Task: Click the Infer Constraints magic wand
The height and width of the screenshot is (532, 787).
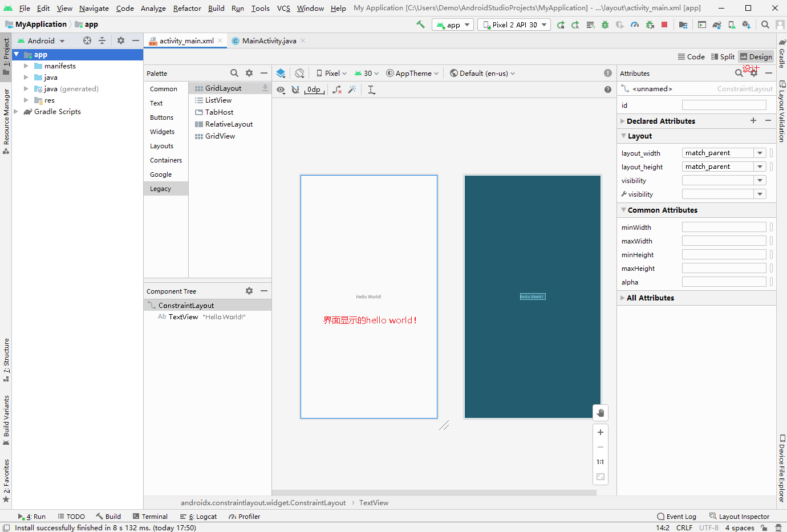Action: pyautogui.click(x=352, y=90)
